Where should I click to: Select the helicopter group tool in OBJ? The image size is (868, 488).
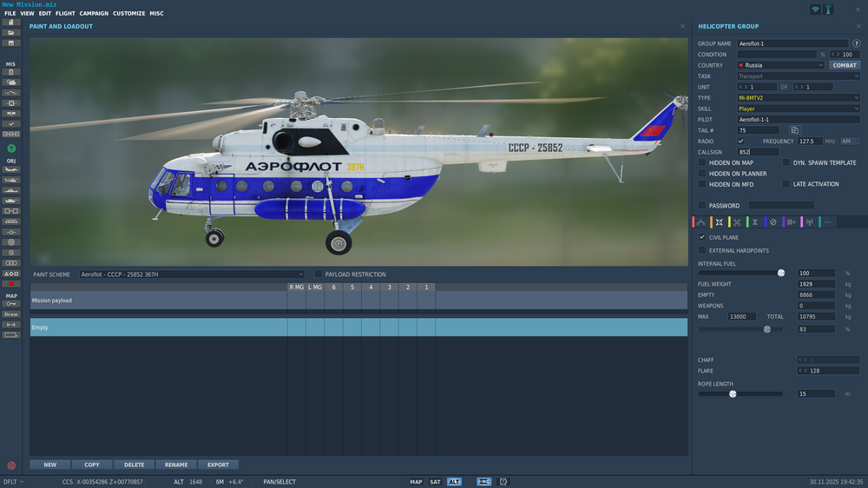click(11, 180)
